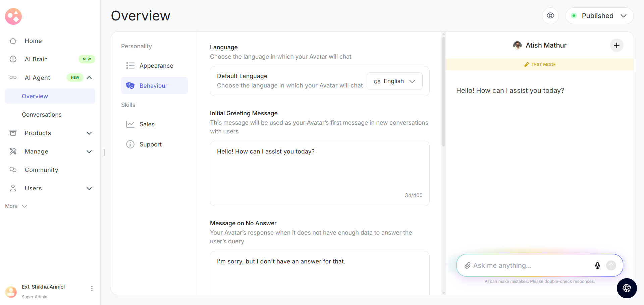This screenshot has width=644, height=305.
Task: Open the three-dot menu beside Ext-Shikha.Anmol
Action: pyautogui.click(x=92, y=289)
